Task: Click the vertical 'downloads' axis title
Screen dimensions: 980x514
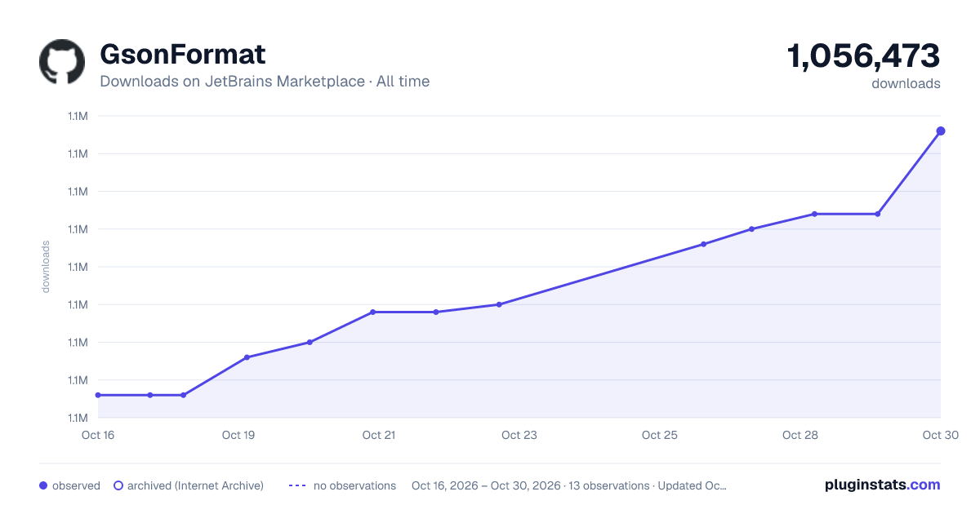Action: [46, 267]
